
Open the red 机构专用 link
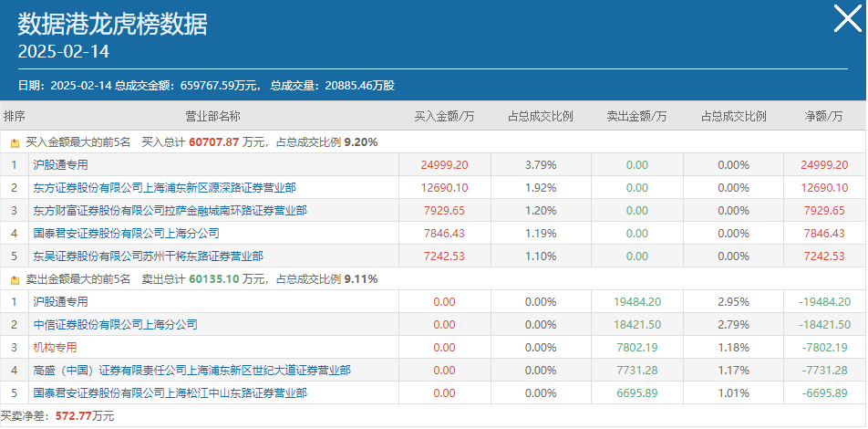point(55,348)
